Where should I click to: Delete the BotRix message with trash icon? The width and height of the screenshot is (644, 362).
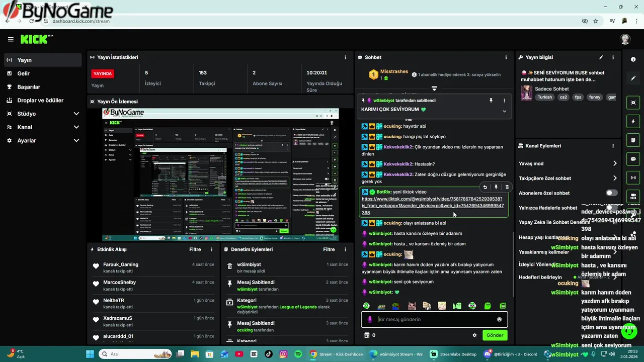pos(507,187)
